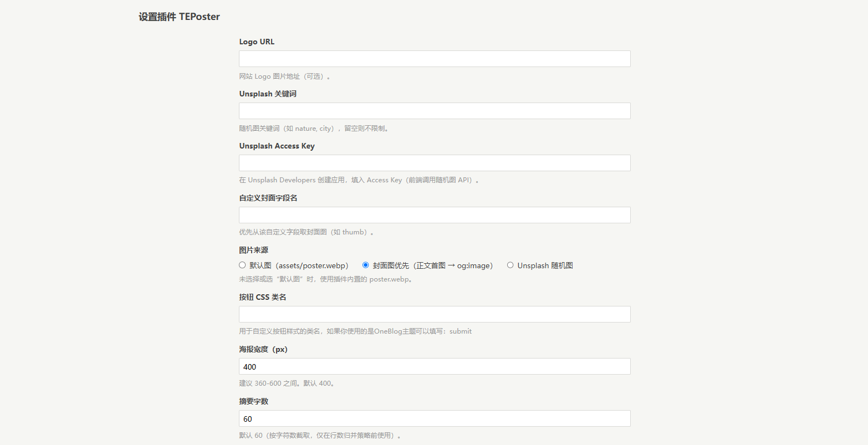Click the "Logo URL" field label
Viewport: 868px width, 445px height.
(x=257, y=42)
